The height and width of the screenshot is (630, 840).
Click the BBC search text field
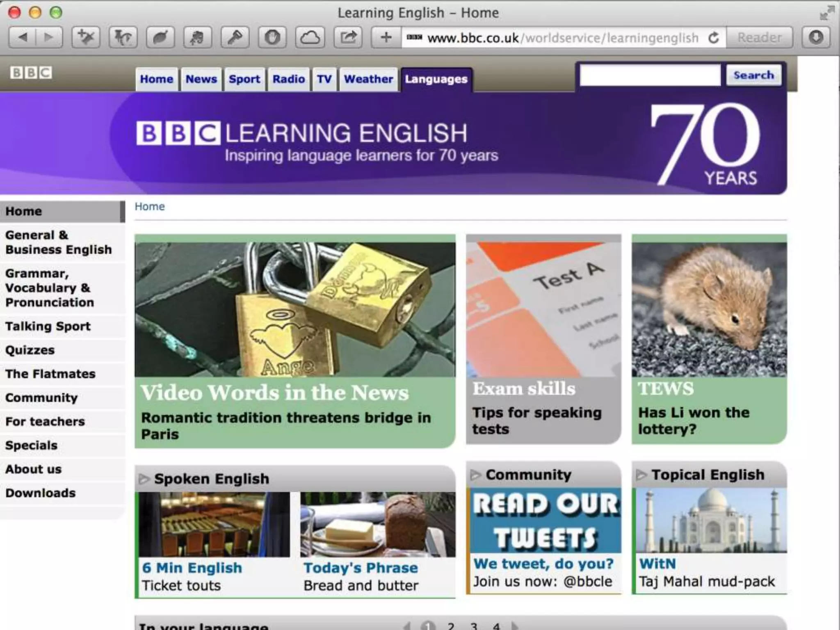coord(650,75)
